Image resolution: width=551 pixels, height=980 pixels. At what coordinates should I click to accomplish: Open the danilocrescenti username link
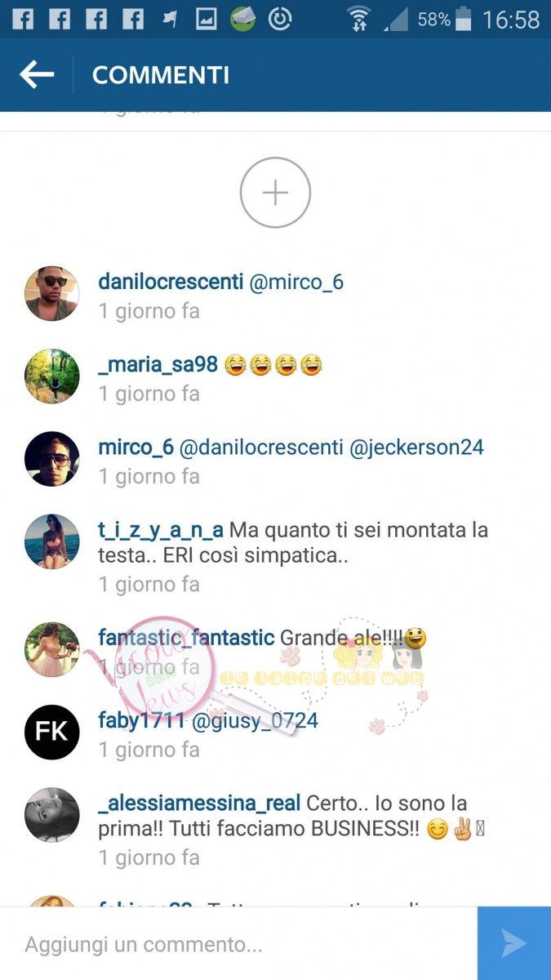point(171,282)
